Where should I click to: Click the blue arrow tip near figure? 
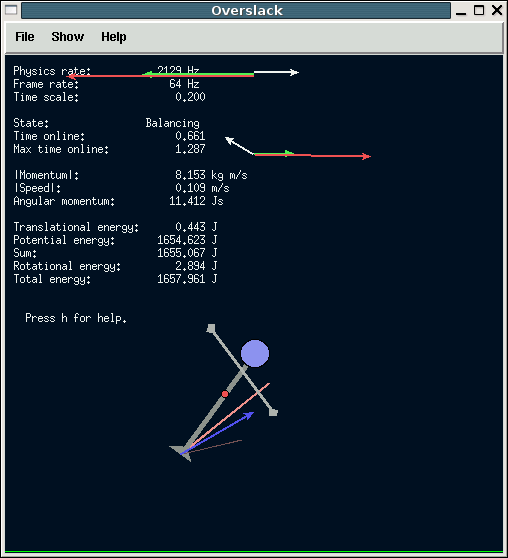[250, 415]
